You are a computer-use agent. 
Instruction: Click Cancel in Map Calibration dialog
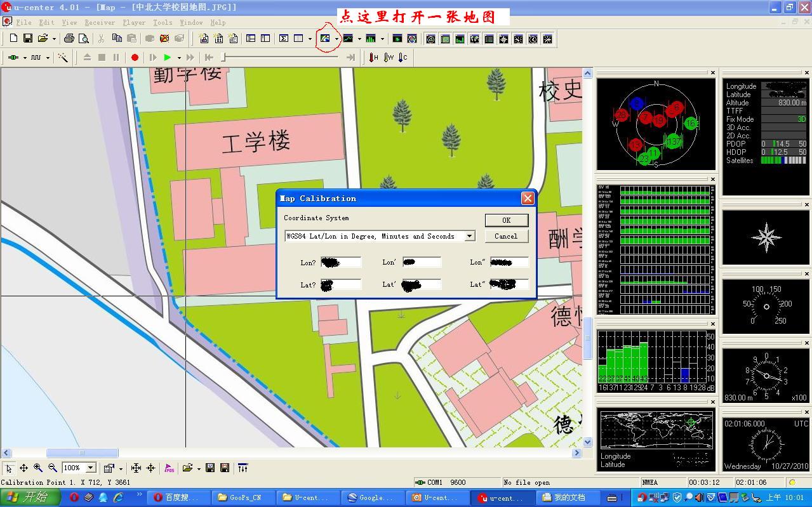506,236
